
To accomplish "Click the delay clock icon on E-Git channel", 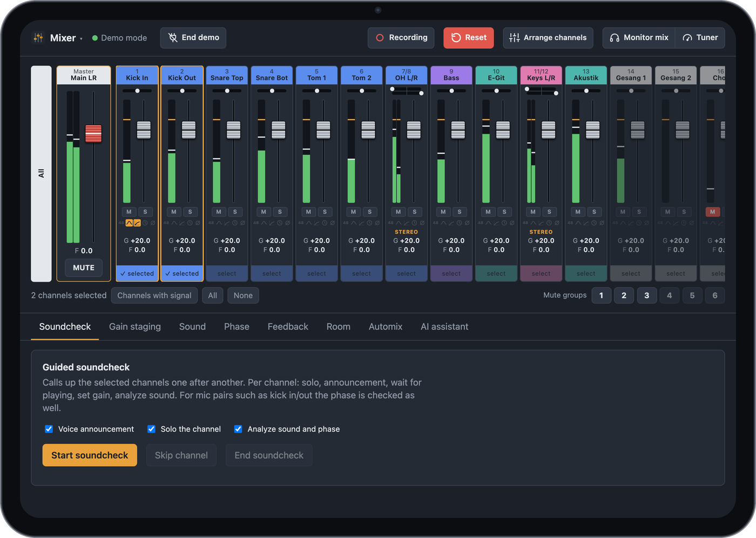I will point(504,223).
